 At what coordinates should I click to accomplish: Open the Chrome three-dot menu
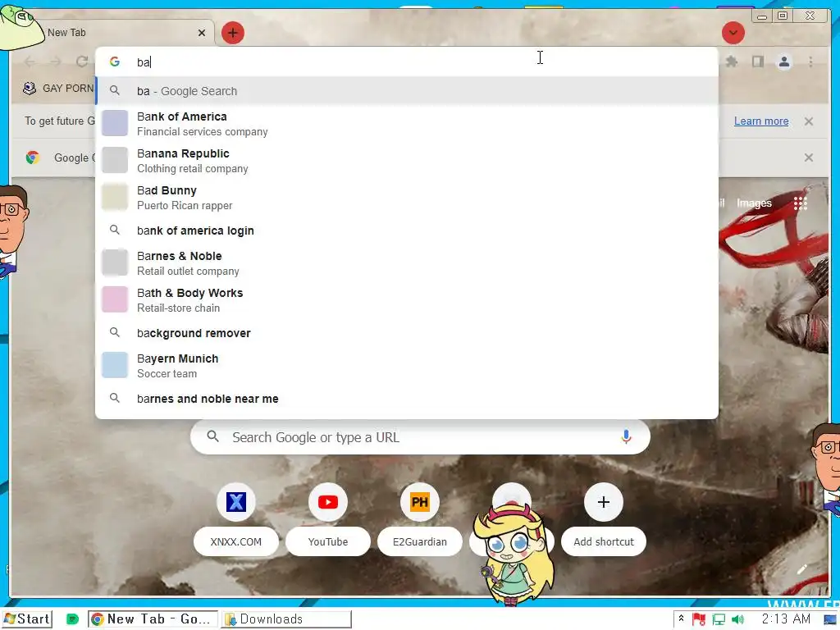(810, 62)
